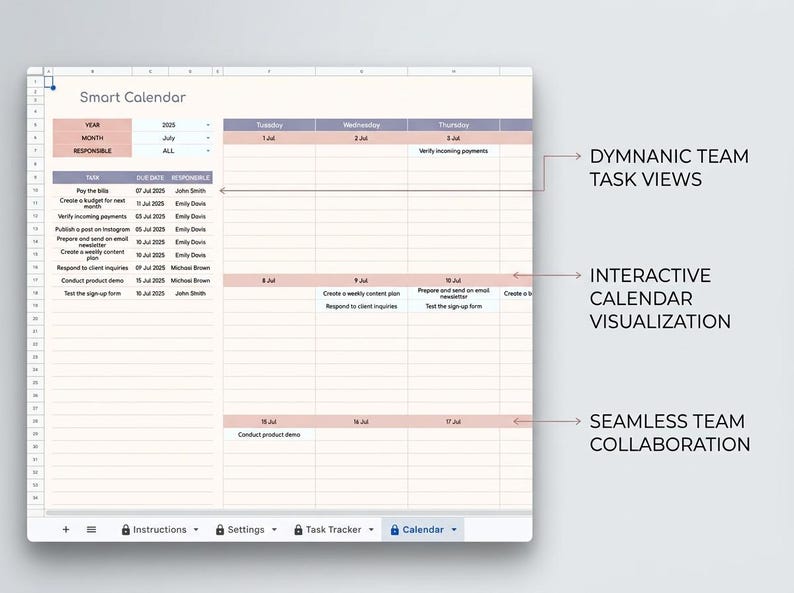Click the Tuesday calendar header
This screenshot has width=794, height=593.
point(269,125)
